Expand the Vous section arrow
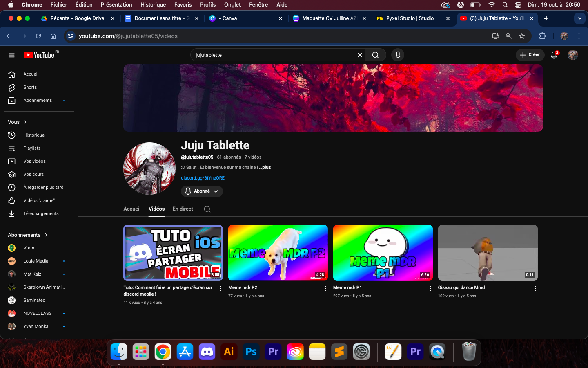588x368 pixels. 25,122
